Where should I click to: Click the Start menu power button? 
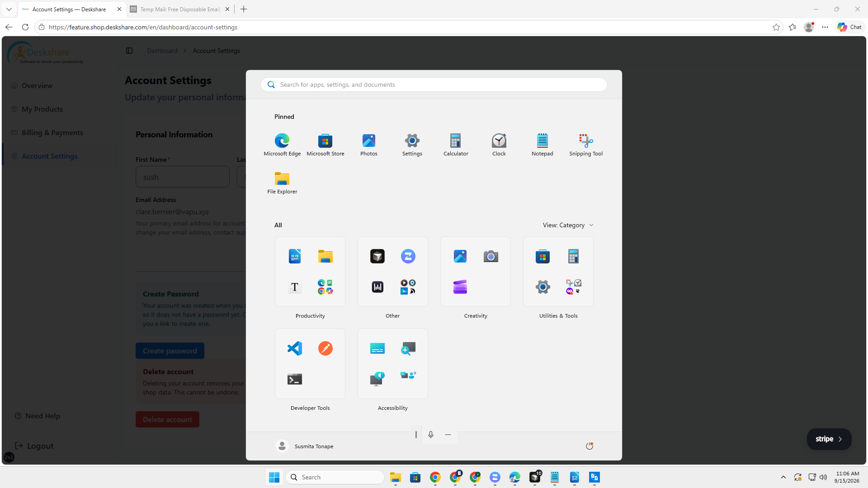pyautogui.click(x=590, y=446)
